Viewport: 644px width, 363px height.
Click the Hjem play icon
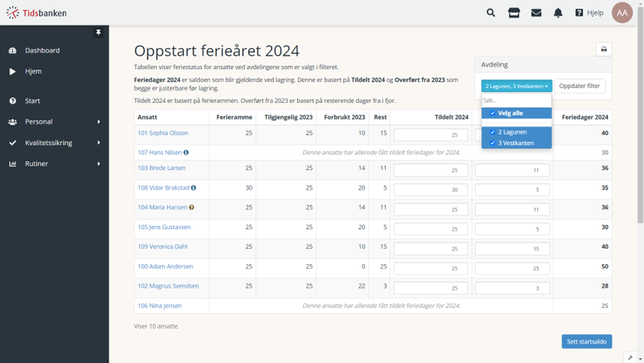click(13, 72)
